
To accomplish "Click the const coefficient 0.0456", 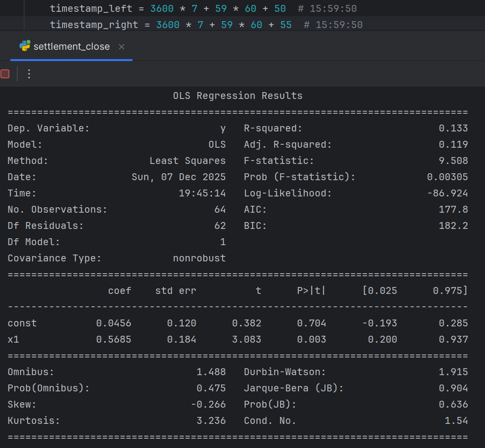I will (114, 323).
